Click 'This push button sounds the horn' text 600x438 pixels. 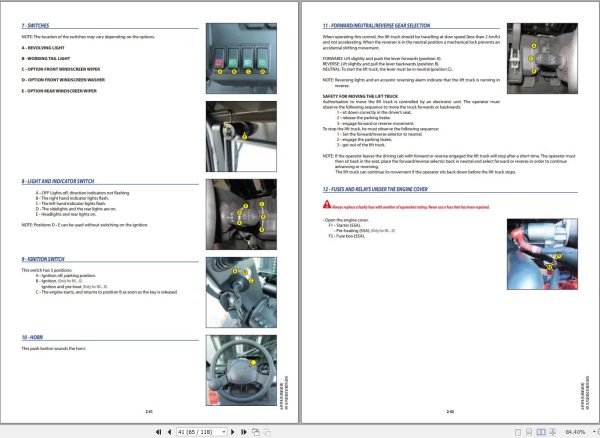click(54, 348)
